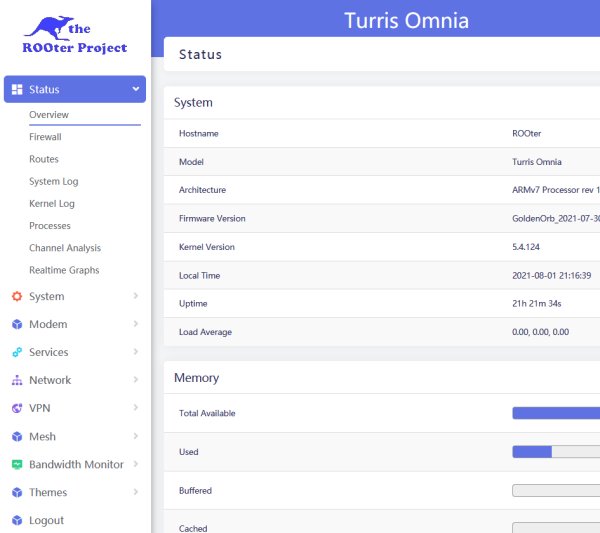Expand the Themes menu arrow
600x533 pixels.
tap(135, 492)
